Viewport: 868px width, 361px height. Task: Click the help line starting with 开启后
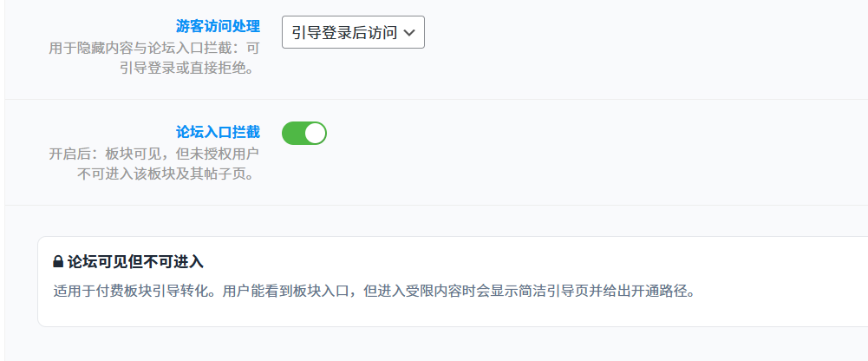(x=154, y=154)
